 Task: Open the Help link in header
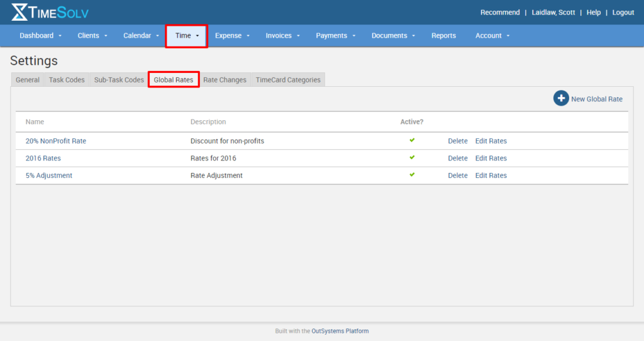pyautogui.click(x=593, y=13)
